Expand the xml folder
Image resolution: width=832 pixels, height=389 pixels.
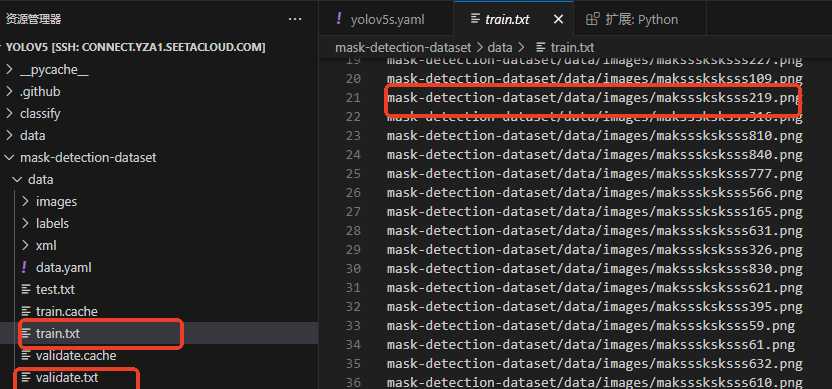pos(25,246)
